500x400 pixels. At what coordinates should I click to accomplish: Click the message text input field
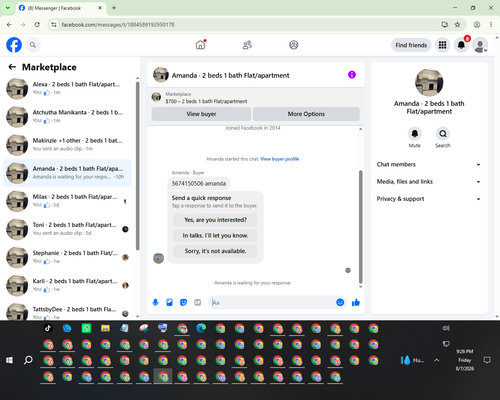pos(272,302)
